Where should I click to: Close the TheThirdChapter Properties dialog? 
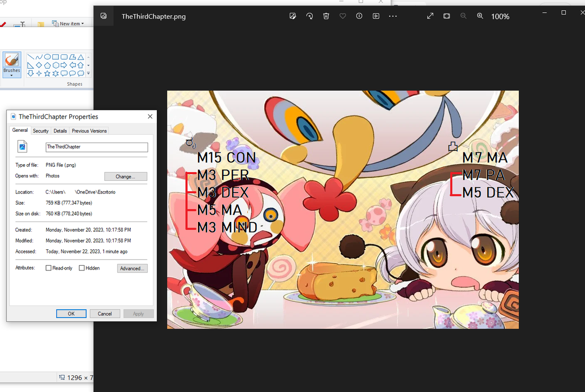(x=150, y=116)
